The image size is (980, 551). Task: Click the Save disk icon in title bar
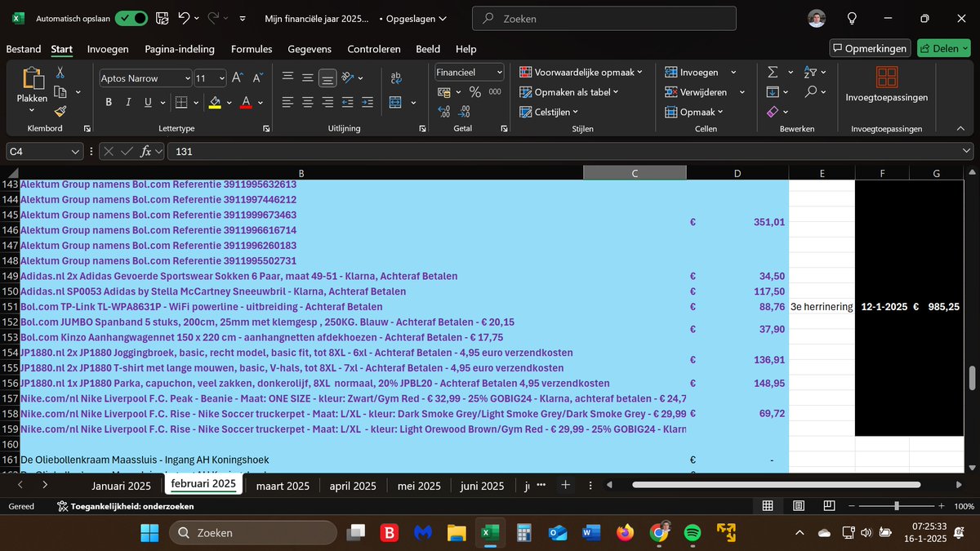click(x=162, y=18)
